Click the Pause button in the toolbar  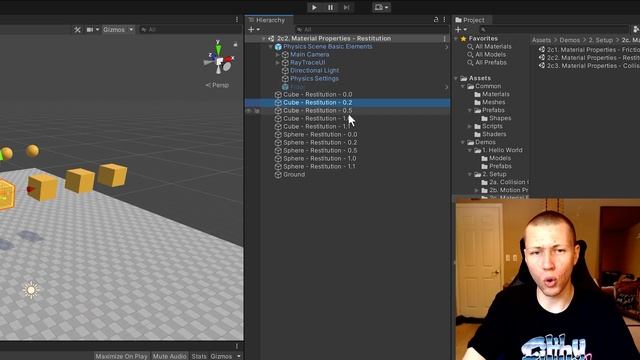coord(330,7)
